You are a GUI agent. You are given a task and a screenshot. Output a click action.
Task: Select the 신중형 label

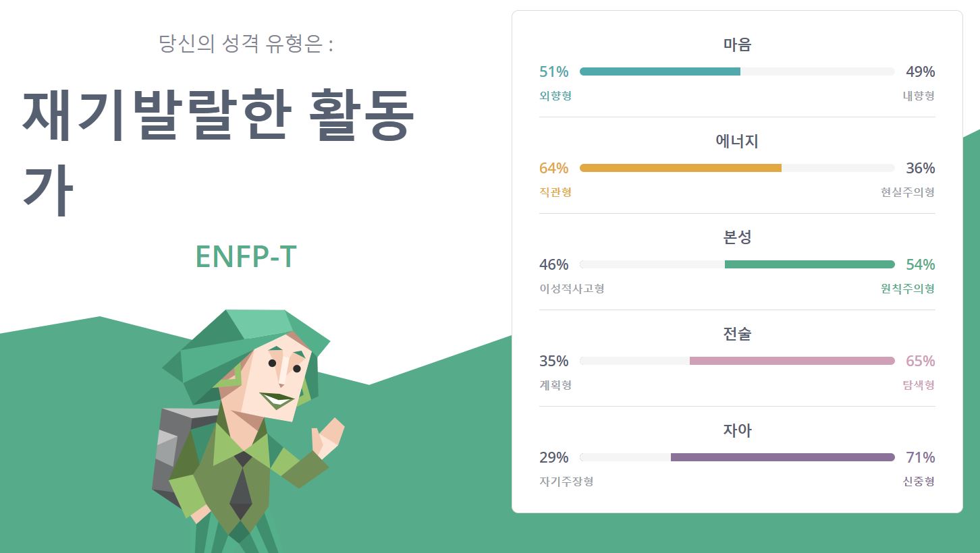click(x=919, y=482)
